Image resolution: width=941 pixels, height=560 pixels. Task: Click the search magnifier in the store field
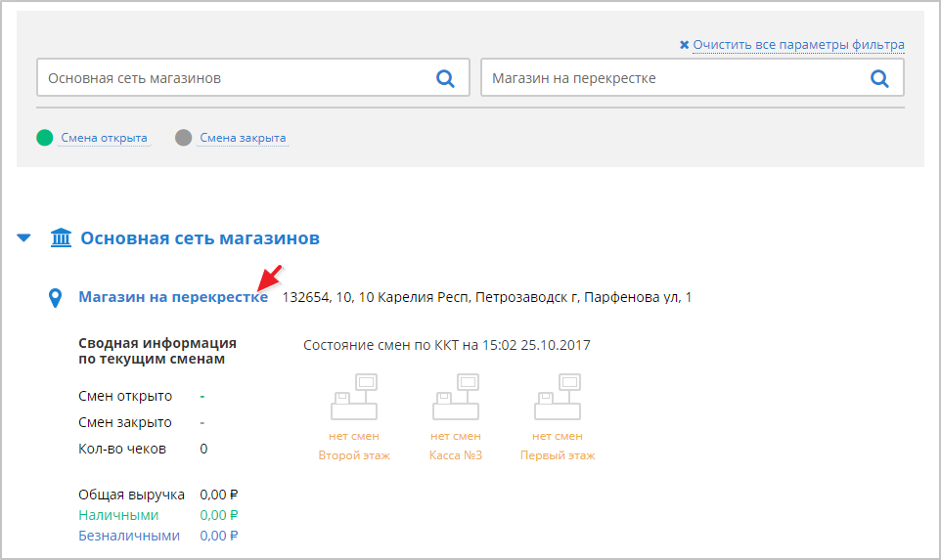[x=878, y=78]
